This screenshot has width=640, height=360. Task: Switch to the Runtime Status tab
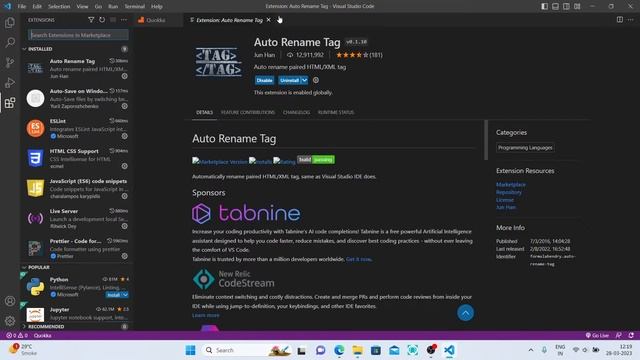pyautogui.click(x=336, y=112)
